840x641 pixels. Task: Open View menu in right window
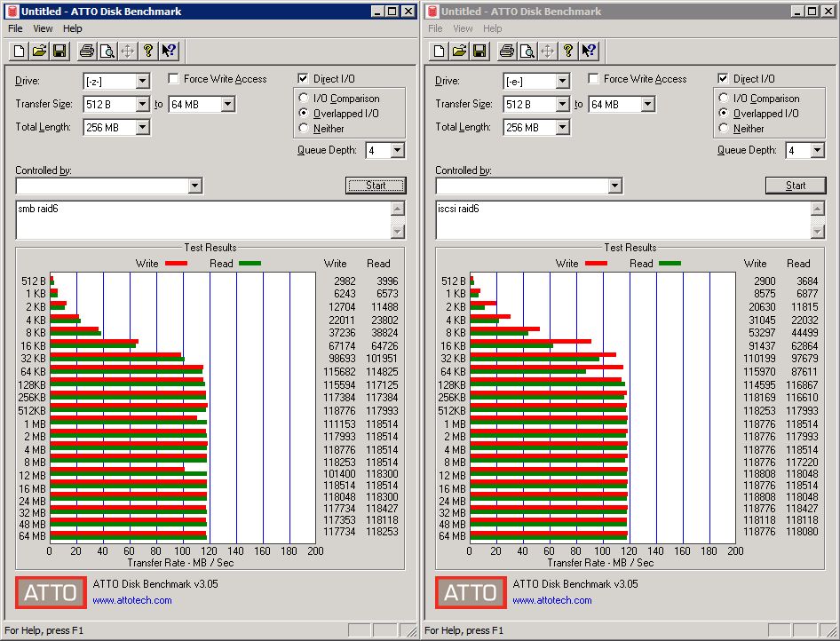coord(463,28)
